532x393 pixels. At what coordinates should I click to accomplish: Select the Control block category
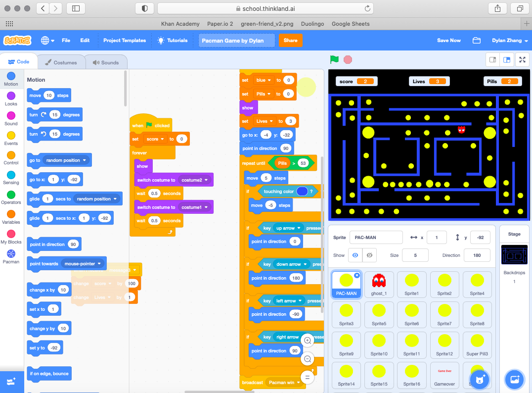click(11, 158)
